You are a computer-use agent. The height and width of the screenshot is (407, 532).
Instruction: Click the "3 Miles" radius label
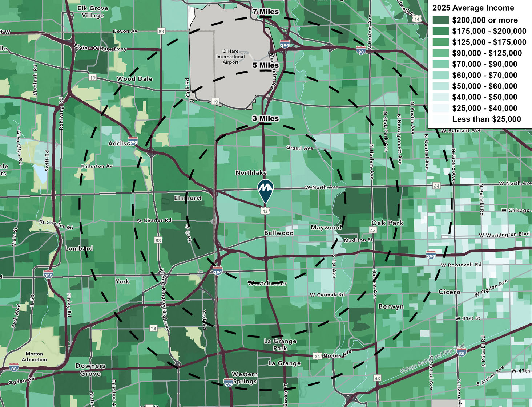pos(266,118)
